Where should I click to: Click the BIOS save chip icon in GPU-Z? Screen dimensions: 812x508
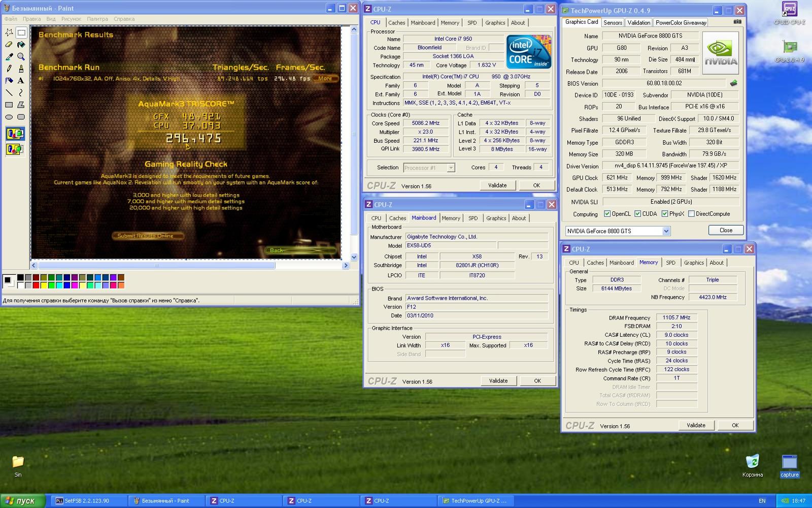click(x=733, y=83)
